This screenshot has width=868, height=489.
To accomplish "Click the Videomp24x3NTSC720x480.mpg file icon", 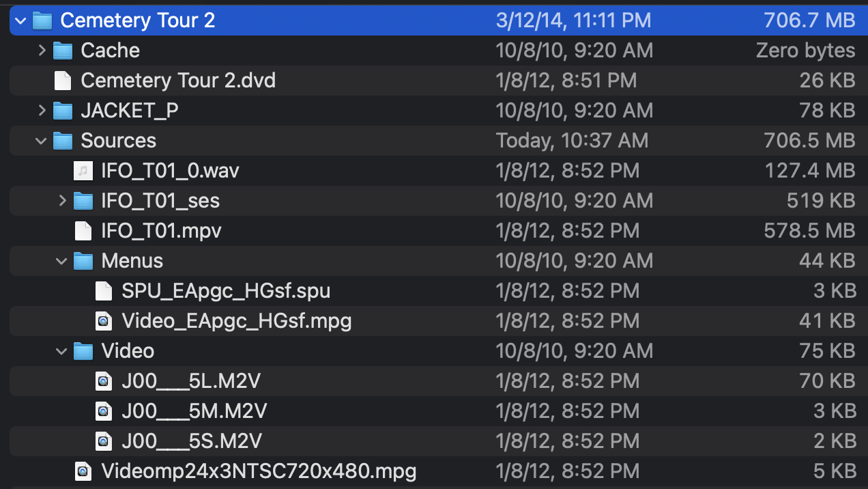I will click(83, 471).
